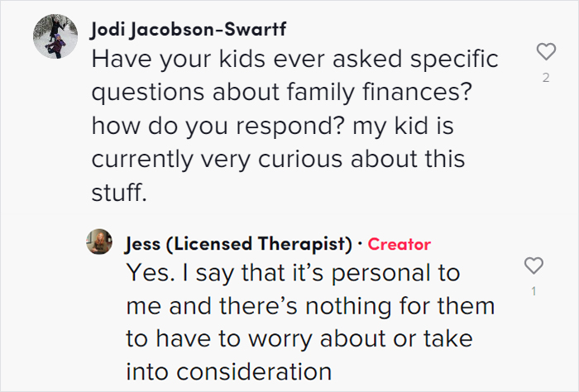
Task: Select the line 'me and there's nothing for them'
Action: coord(309,305)
